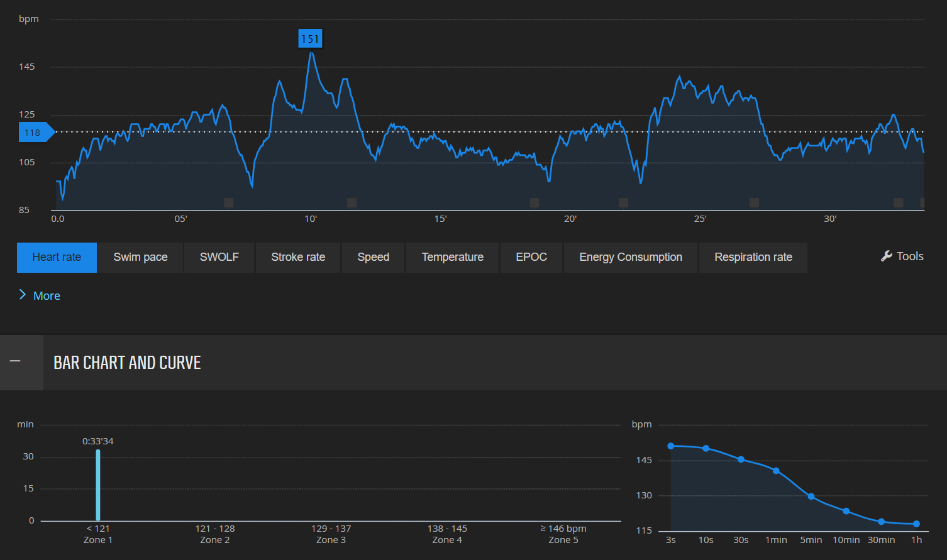Click the 1h data point on the curve
This screenshot has height=560, width=947.
[x=916, y=524]
